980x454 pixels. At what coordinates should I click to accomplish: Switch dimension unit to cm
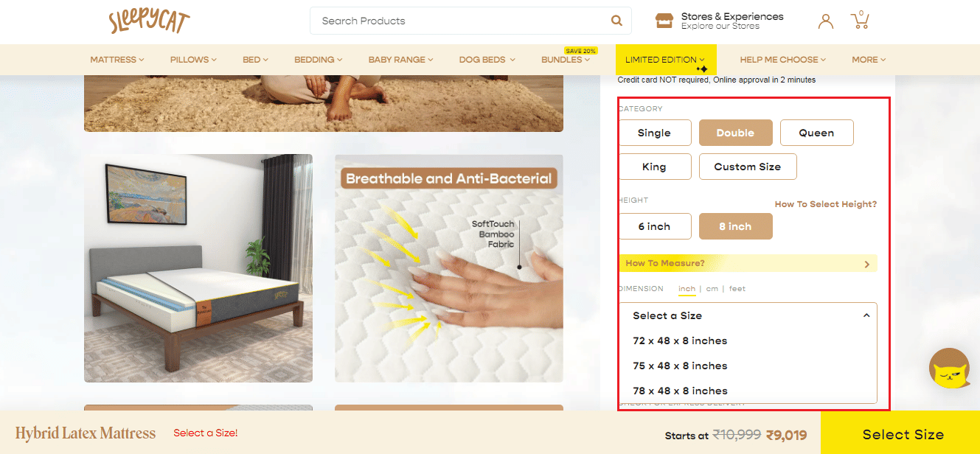coord(712,289)
